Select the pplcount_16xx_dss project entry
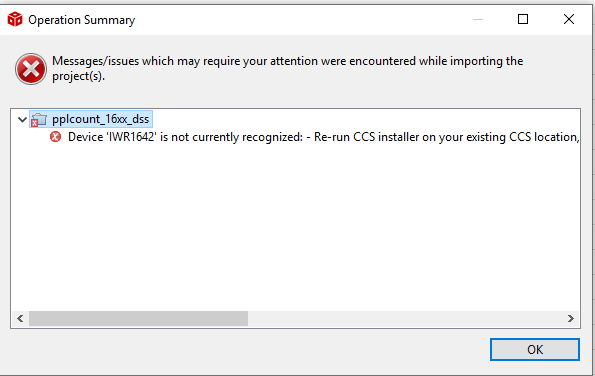595x376 pixels. click(100, 119)
